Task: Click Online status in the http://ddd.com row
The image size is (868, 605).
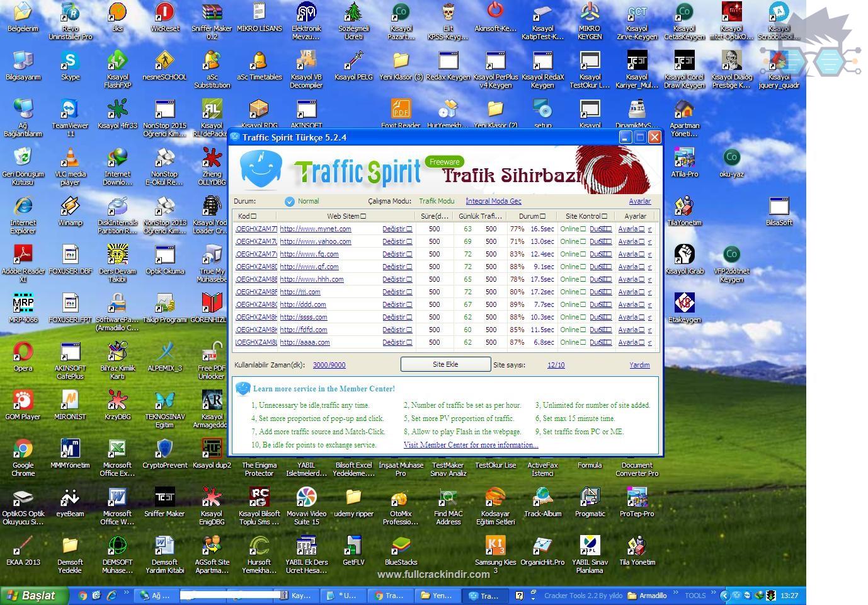Action: 573,304
